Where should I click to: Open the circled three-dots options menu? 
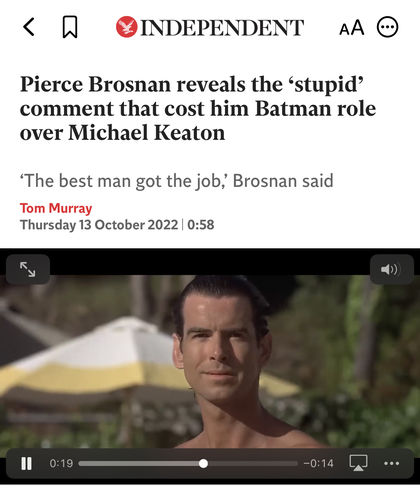coord(387,27)
